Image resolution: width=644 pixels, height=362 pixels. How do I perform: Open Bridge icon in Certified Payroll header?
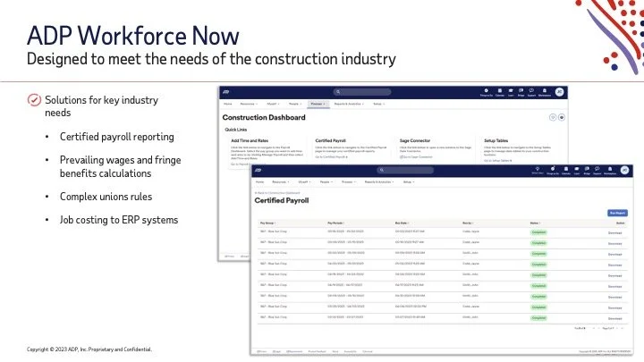click(x=587, y=171)
